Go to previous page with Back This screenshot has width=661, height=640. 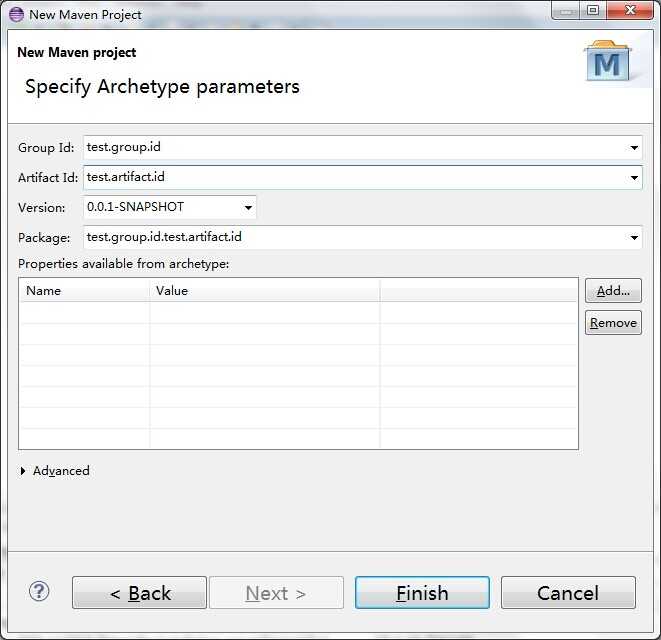(x=140, y=592)
